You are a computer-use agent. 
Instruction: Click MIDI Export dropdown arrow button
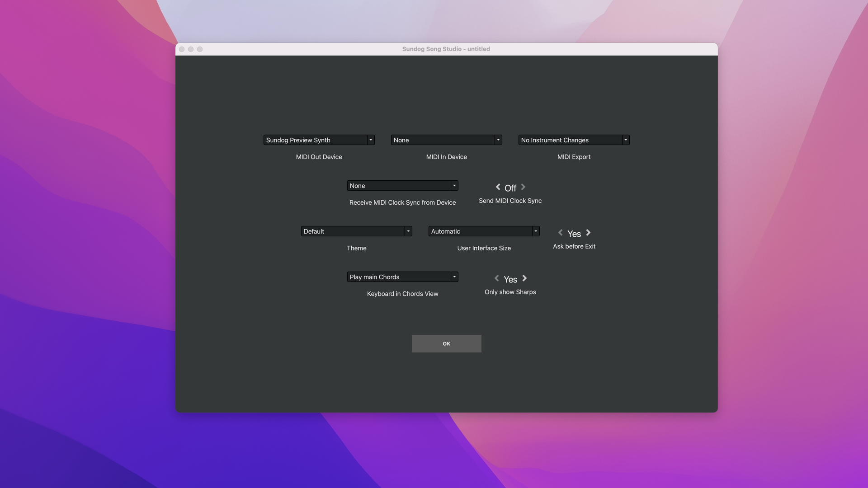[626, 140]
